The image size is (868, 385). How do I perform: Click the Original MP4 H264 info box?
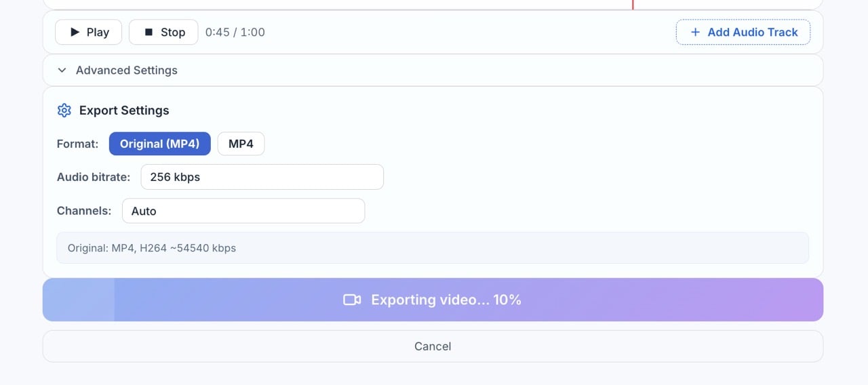(433, 248)
